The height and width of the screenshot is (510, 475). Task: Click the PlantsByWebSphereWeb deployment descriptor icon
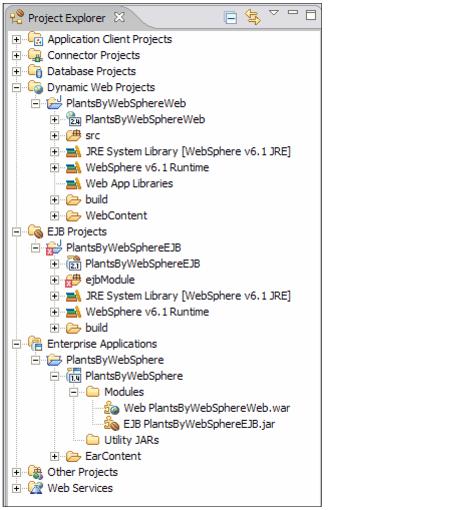click(x=74, y=119)
